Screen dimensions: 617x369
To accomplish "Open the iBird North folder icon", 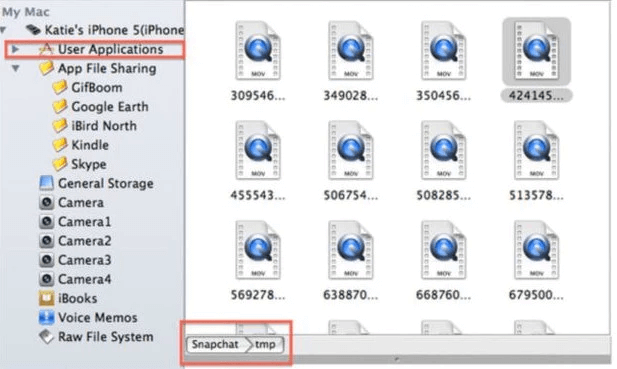I will [59, 126].
